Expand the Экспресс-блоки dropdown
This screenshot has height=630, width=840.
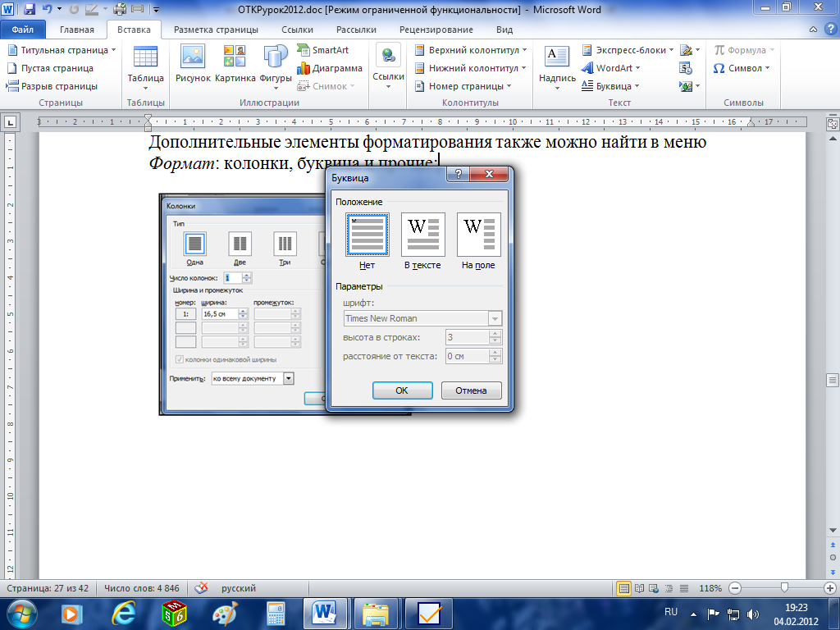coord(671,50)
